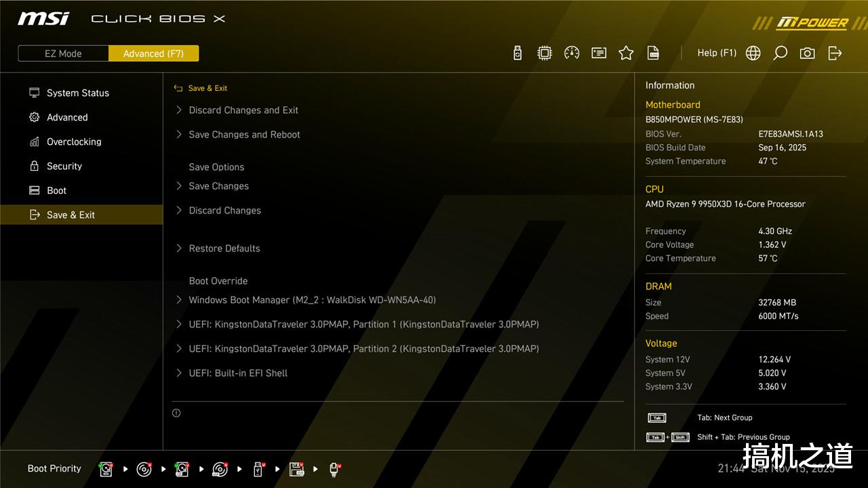Click Core Voltage value 1.362 V
Viewport: 868px width, 488px height.
(772, 245)
